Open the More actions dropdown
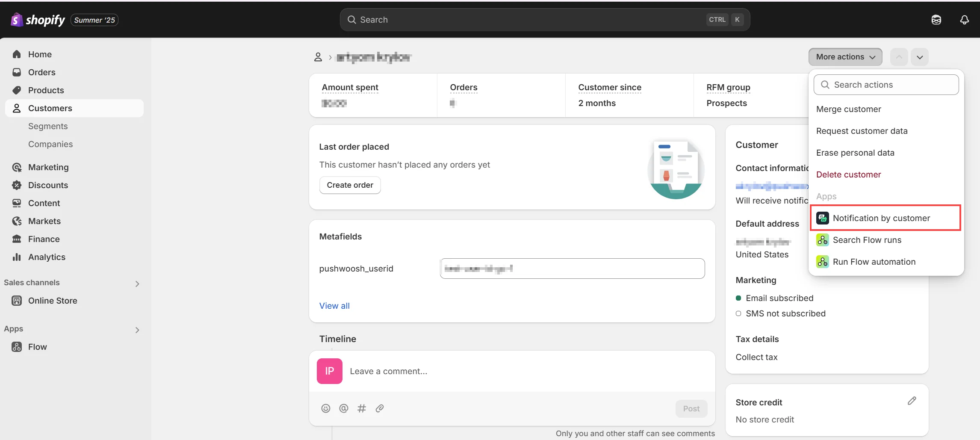This screenshot has height=440, width=980. [845, 57]
